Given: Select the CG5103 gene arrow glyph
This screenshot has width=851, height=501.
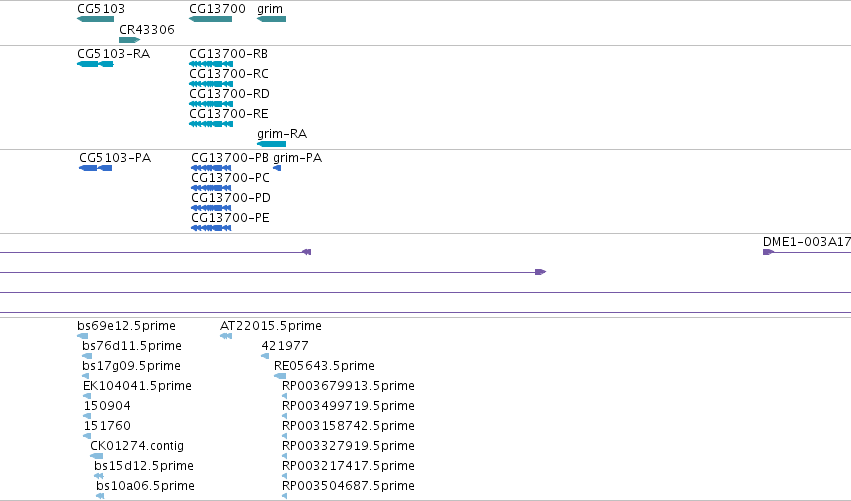Looking at the screenshot, I should click(x=96, y=19).
